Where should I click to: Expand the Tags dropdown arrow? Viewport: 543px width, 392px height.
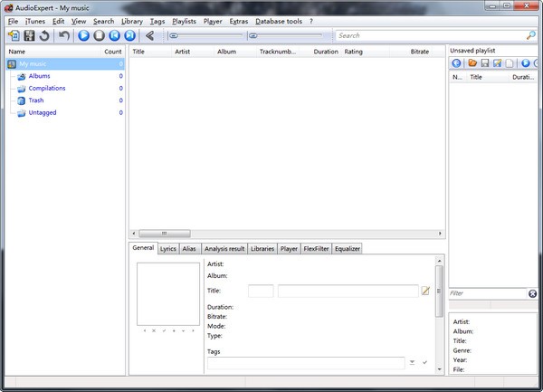[412, 362]
